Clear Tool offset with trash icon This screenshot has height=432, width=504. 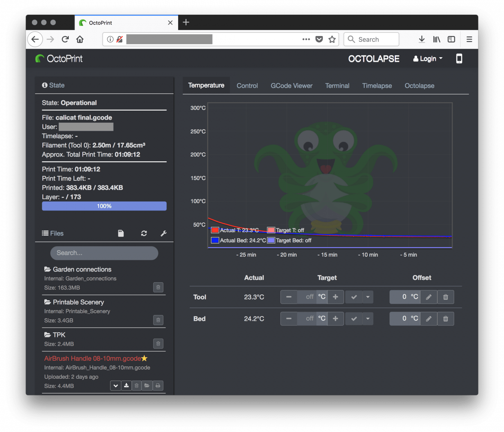[446, 297]
